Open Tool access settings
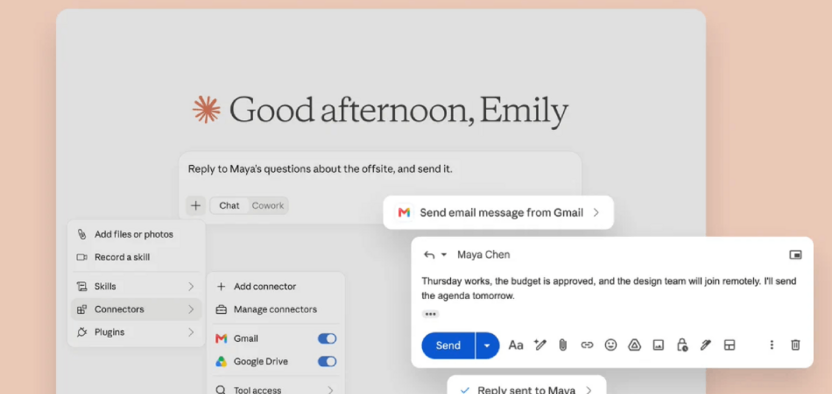832x394 pixels. pyautogui.click(x=275, y=390)
